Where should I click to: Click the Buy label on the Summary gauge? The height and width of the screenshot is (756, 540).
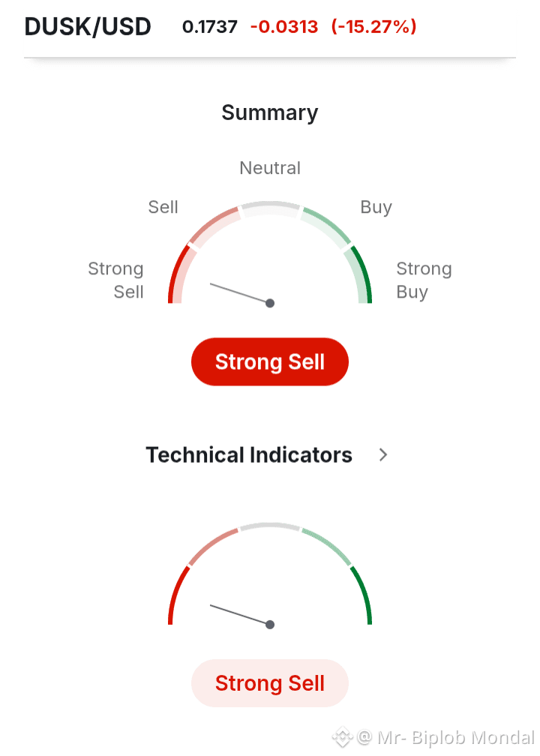tap(376, 207)
